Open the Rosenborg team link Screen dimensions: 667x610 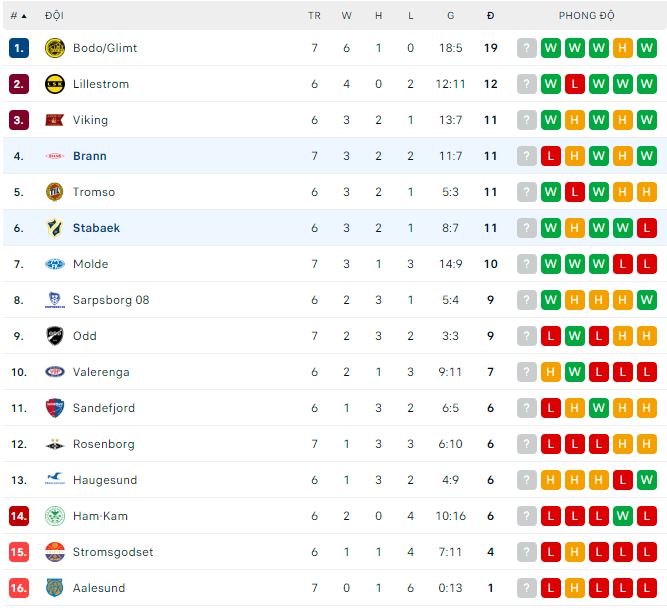click(x=103, y=444)
